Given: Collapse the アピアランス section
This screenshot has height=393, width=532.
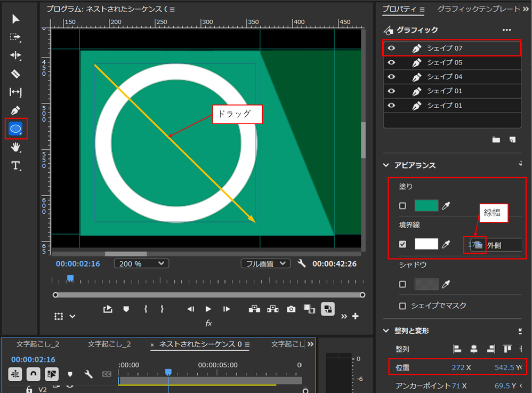Looking at the screenshot, I should 386,165.
